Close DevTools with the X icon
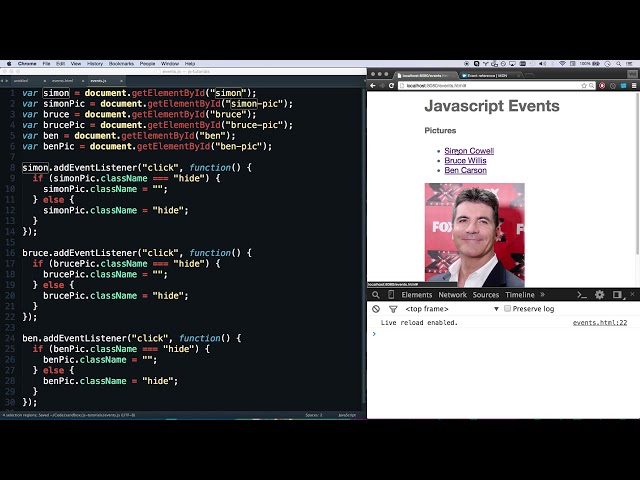 pos(632,294)
